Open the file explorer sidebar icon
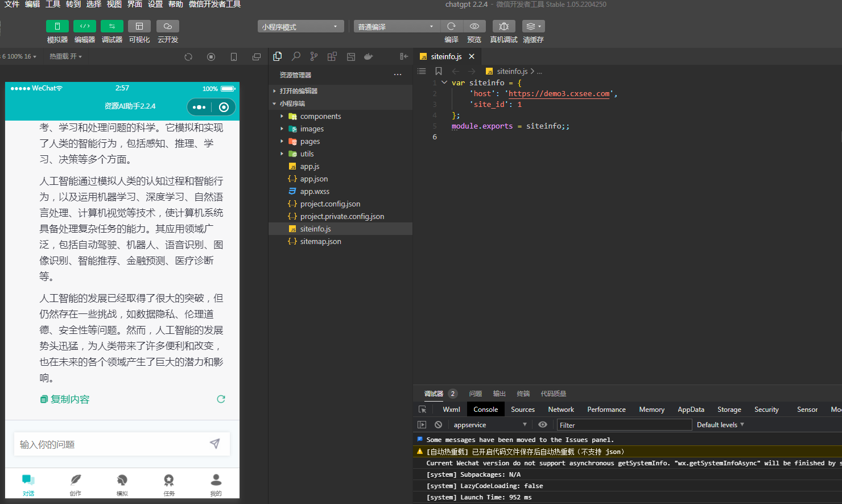The height and width of the screenshot is (504, 842). pos(278,56)
